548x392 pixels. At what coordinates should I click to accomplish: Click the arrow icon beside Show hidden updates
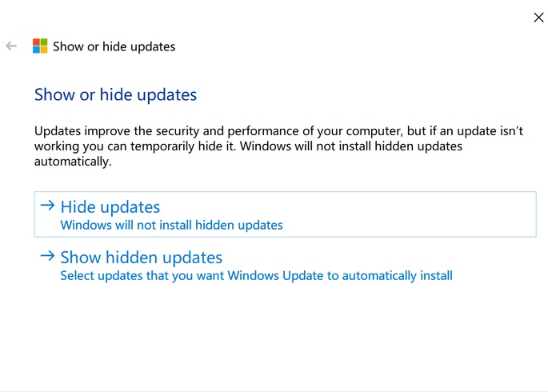[47, 257]
